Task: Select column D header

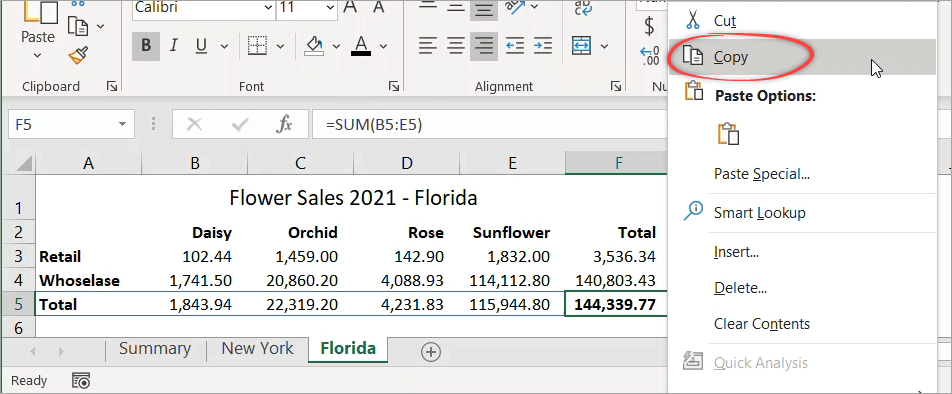Action: 407,163
